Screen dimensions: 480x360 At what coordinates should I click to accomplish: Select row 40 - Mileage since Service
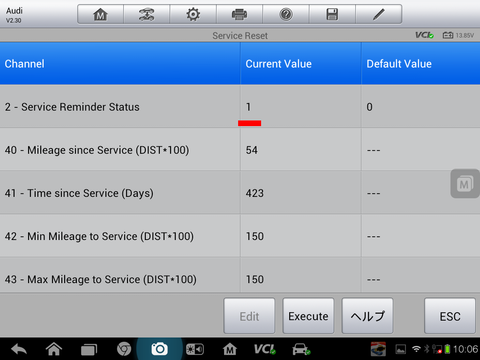pos(240,150)
